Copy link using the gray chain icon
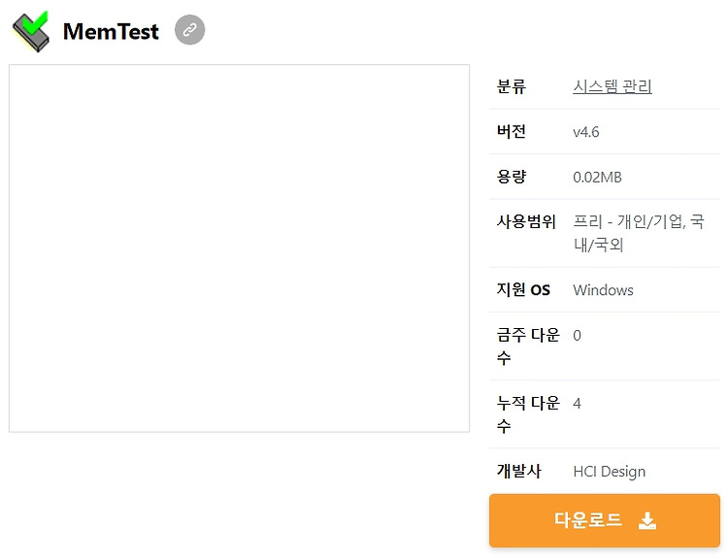Viewport: 728px width, 560px height. tap(189, 30)
